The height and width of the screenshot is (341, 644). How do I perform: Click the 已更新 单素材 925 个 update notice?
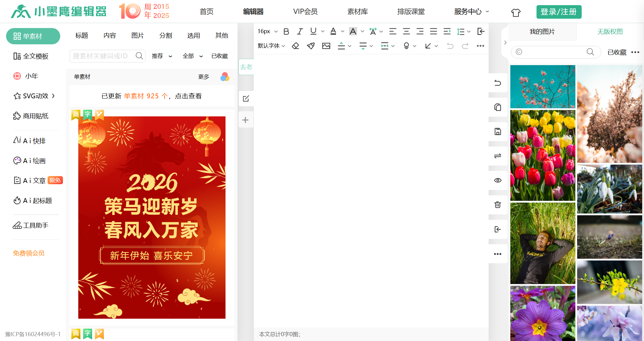(x=152, y=96)
